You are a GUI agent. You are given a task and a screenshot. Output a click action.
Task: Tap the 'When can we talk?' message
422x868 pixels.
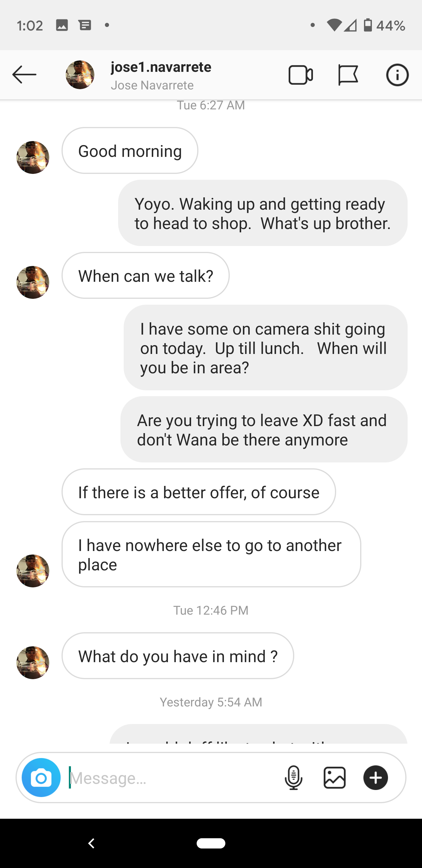[x=145, y=276]
